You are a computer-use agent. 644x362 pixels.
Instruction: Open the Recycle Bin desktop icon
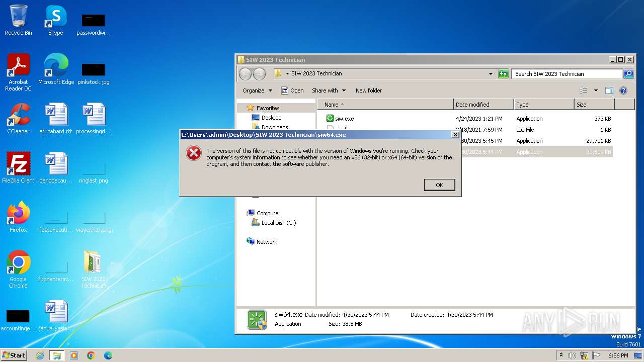18,20
